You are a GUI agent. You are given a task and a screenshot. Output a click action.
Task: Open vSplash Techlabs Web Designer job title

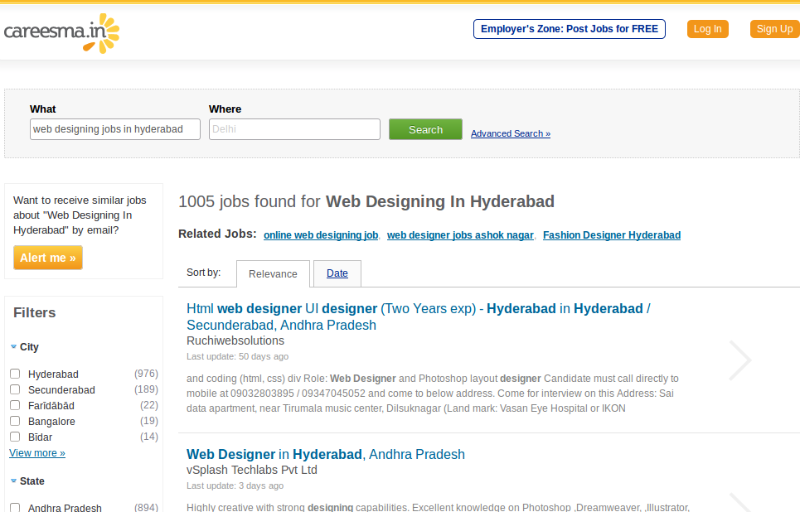pos(326,454)
